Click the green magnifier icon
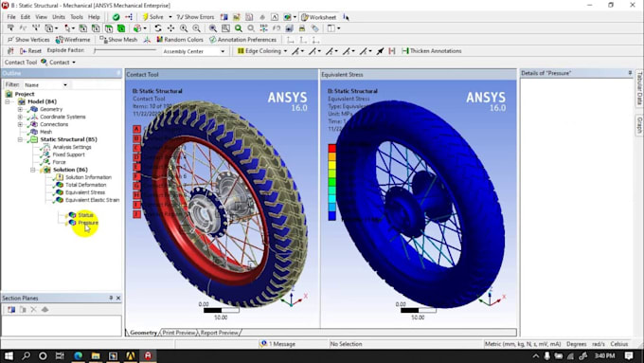Screen dimensions: 644x363 239,28
